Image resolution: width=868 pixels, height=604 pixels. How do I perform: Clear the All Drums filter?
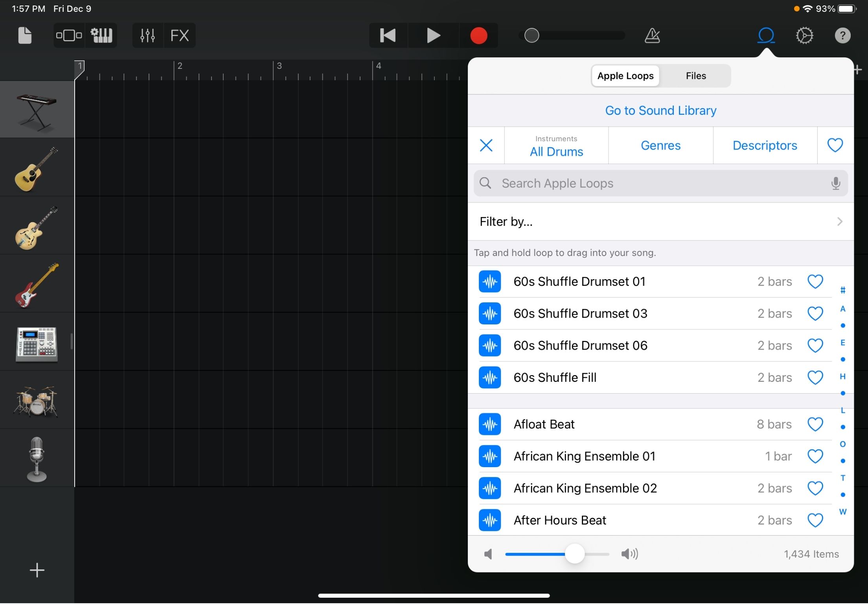486,145
